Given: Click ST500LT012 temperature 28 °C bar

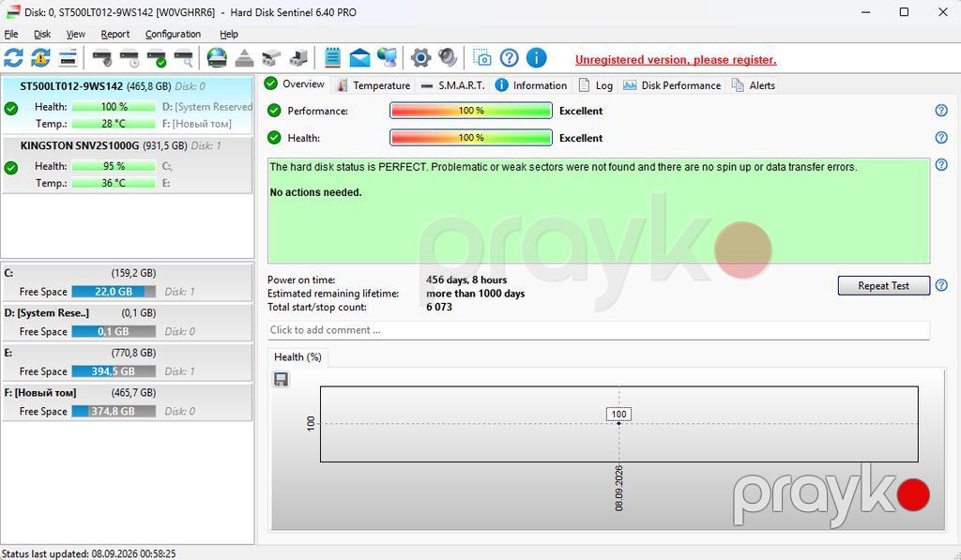Looking at the screenshot, I should 114,124.
